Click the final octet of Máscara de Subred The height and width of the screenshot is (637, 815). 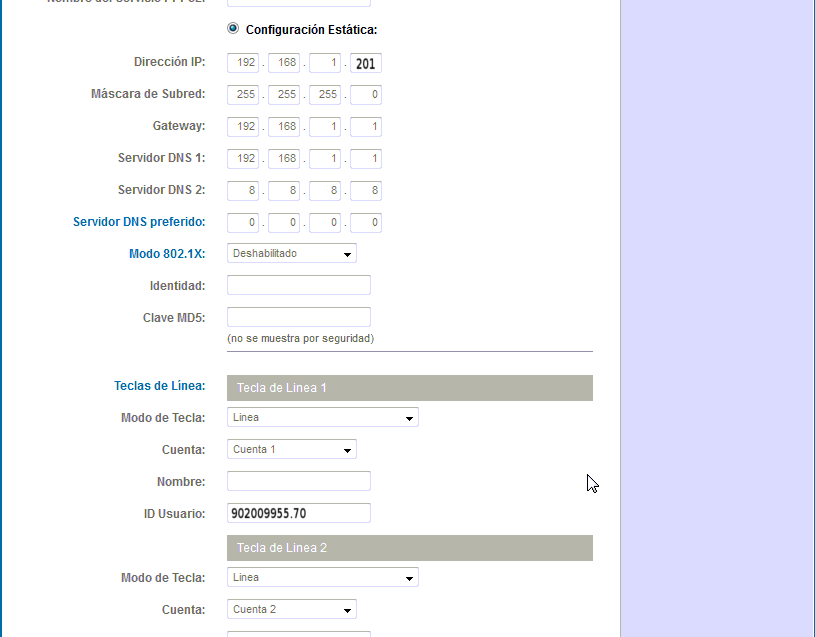coord(365,94)
